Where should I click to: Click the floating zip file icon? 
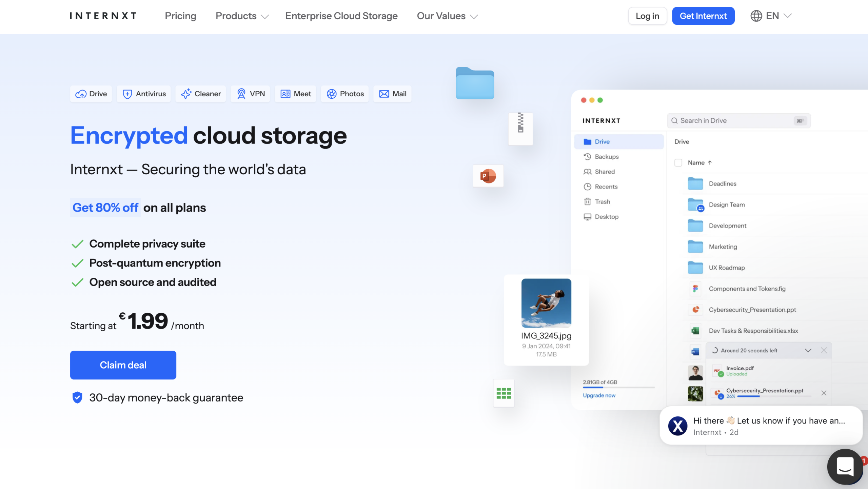tap(521, 129)
